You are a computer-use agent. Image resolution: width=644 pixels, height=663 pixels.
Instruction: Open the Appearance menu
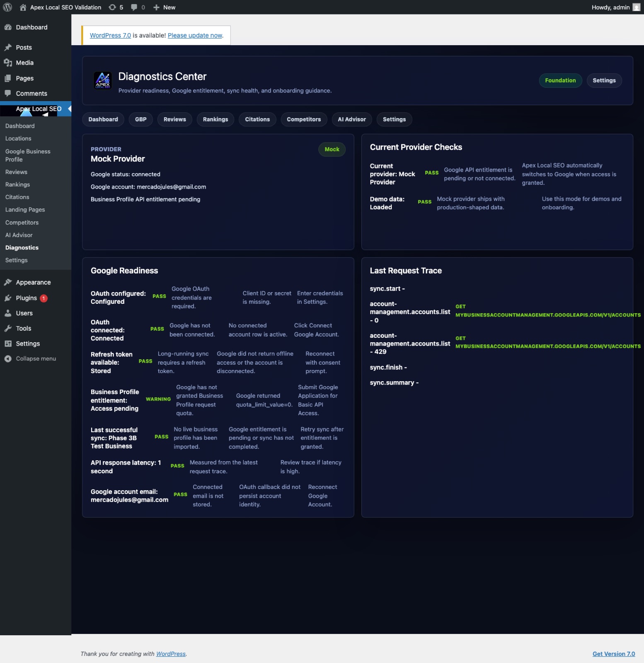33,282
